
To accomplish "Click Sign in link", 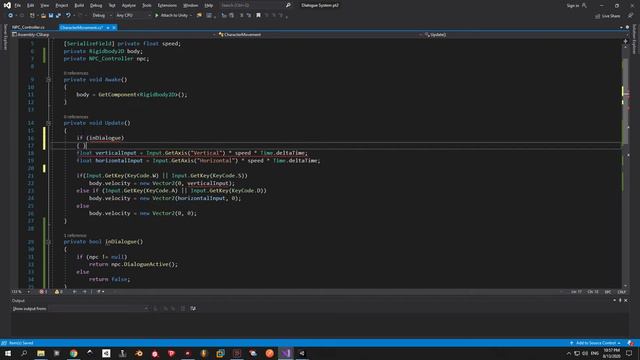I will 573,6.
